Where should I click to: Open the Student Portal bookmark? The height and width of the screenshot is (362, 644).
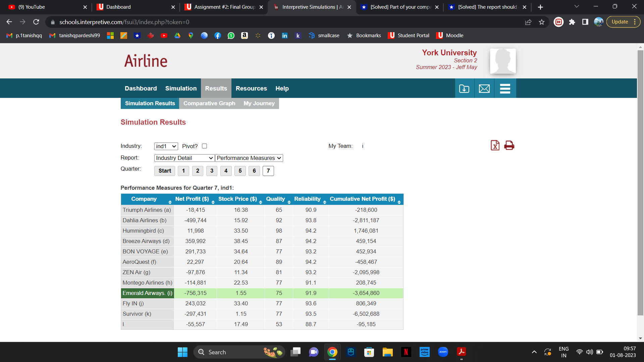pyautogui.click(x=409, y=36)
